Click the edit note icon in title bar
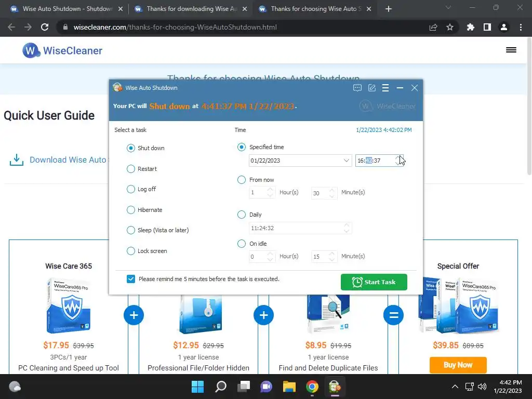The height and width of the screenshot is (399, 532). pos(372,88)
